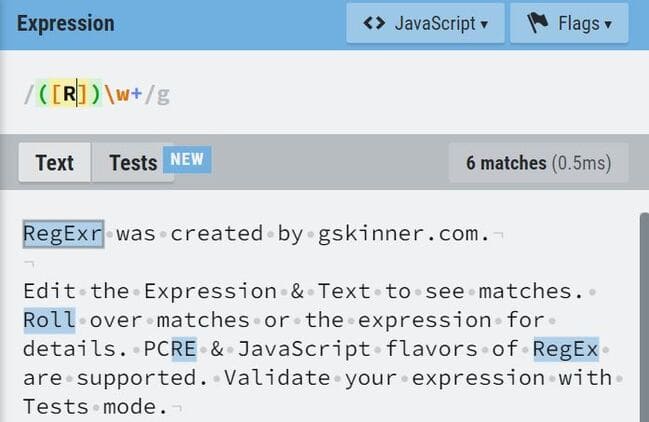649x422 pixels.
Task: Click the plus quantifier in the expression
Action: tap(137, 94)
